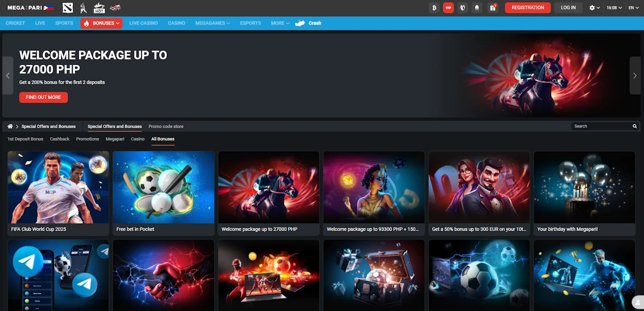Open the Welcome package up to 93300 PHP card

(x=374, y=193)
